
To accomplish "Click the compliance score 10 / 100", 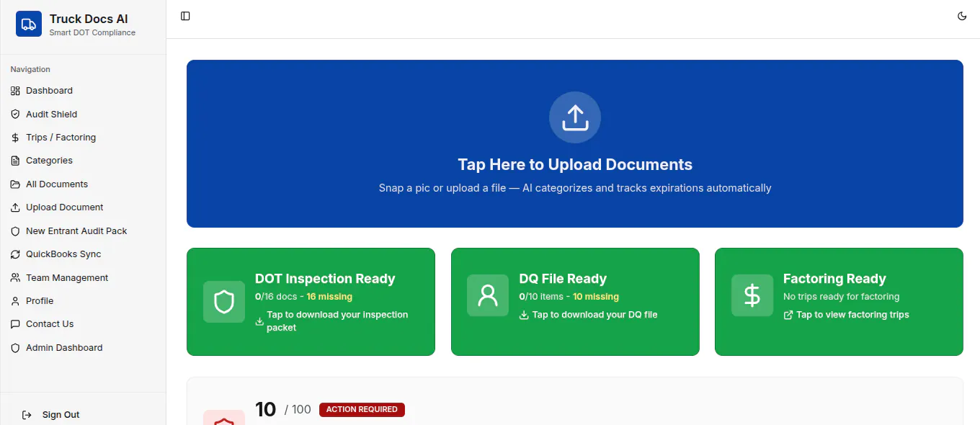I will (x=283, y=409).
